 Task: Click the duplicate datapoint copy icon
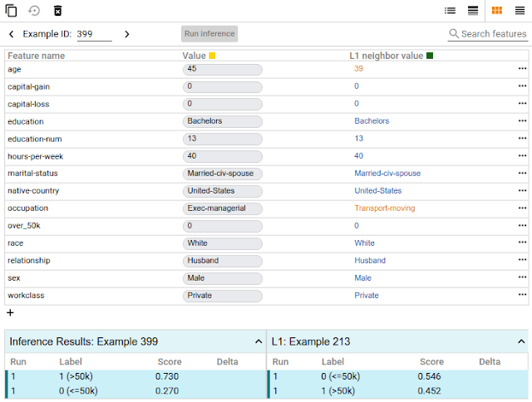pyautogui.click(x=12, y=11)
